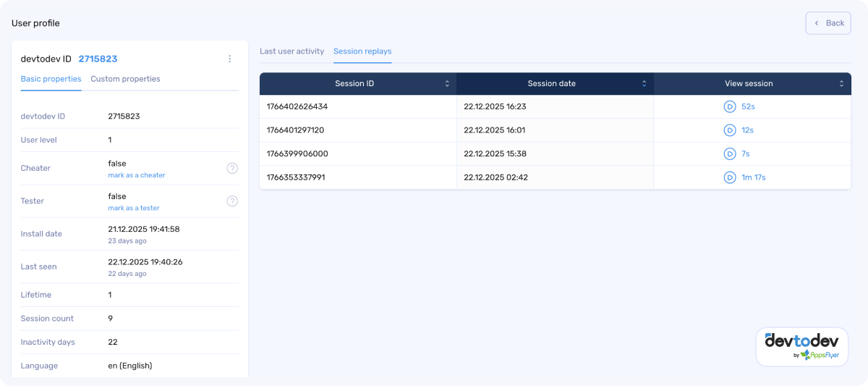
Task: Click the help icon next to Tester
Action: pos(232,201)
